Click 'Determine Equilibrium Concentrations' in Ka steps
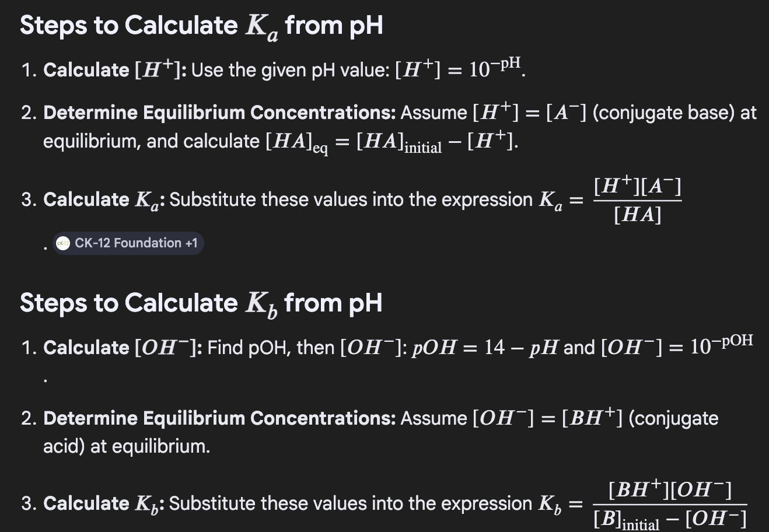Image resolution: width=769 pixels, height=532 pixels. tap(219, 112)
